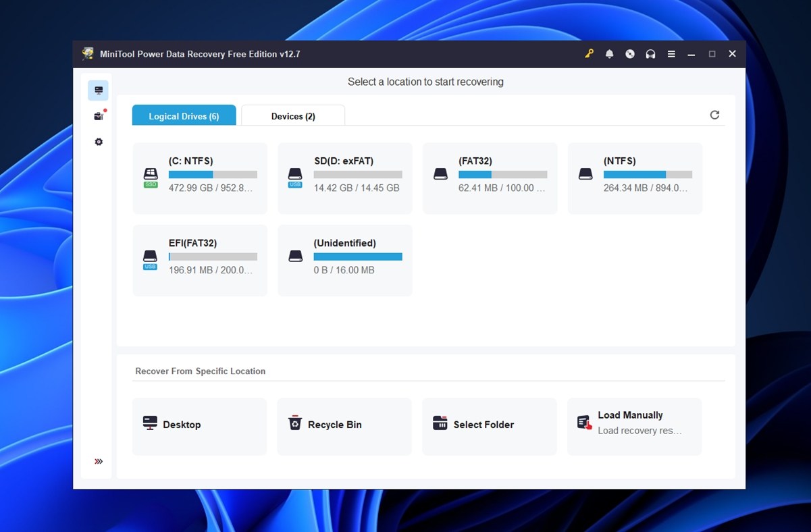Switch to the Devices tab

[x=292, y=115]
